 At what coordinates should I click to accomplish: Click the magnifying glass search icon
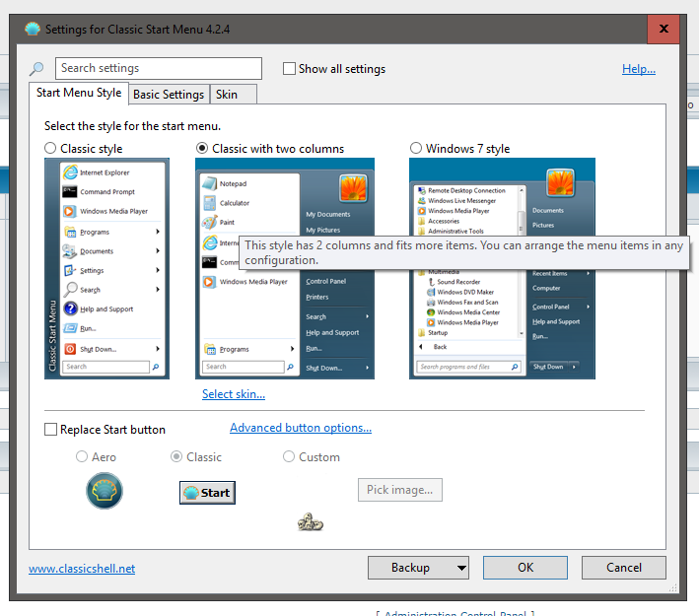tap(36, 69)
